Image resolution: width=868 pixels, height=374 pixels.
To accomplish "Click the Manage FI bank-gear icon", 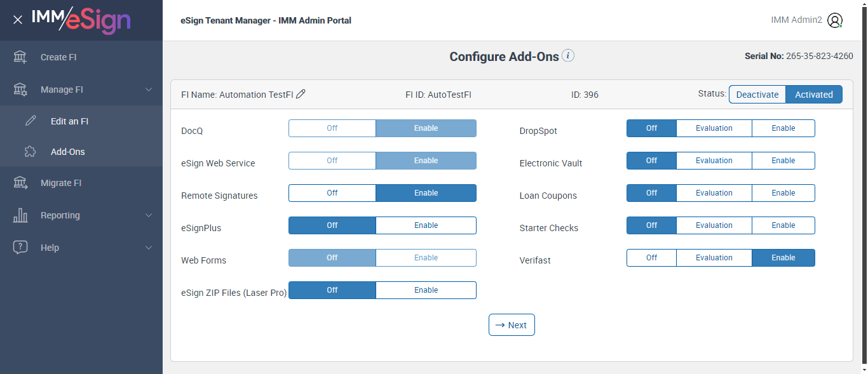I will [20, 90].
